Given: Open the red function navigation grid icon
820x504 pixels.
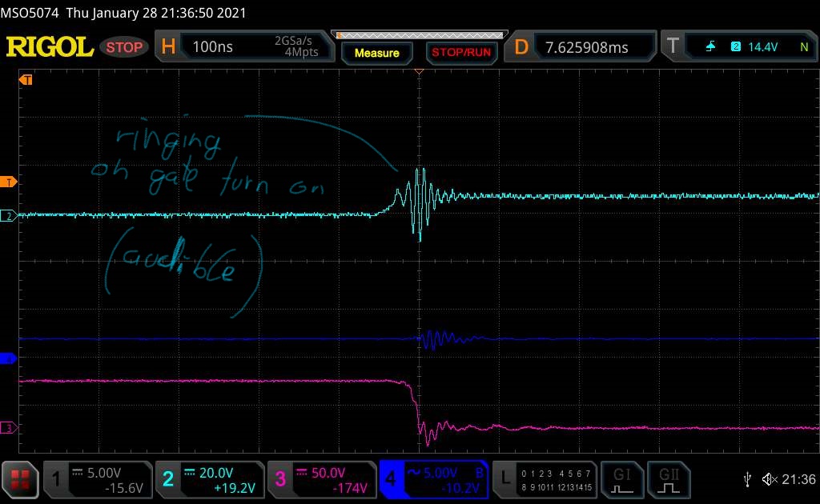Looking at the screenshot, I should 20,479.
